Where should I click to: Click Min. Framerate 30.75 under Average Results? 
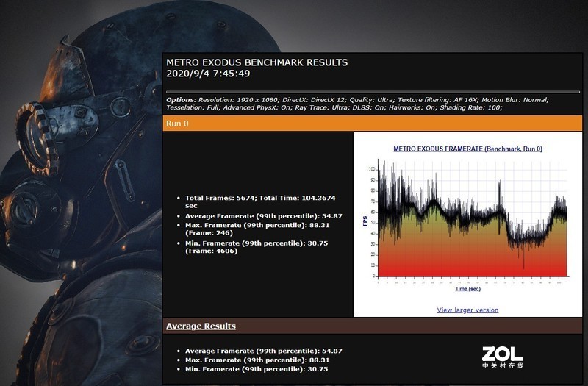tap(257, 369)
